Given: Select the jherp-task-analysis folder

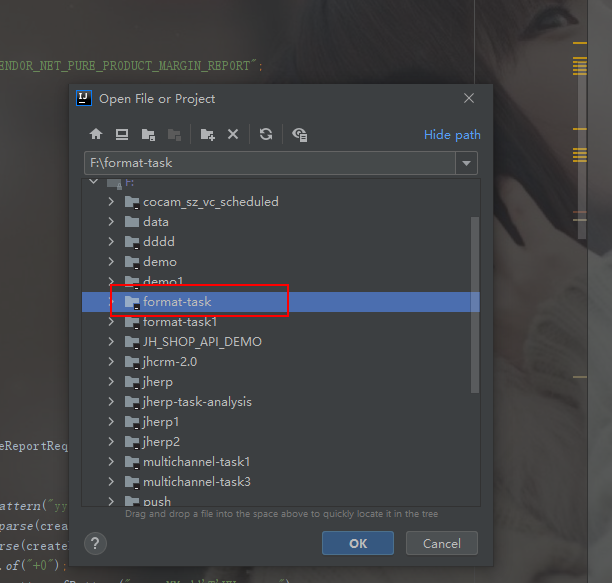Looking at the screenshot, I should [x=197, y=402].
